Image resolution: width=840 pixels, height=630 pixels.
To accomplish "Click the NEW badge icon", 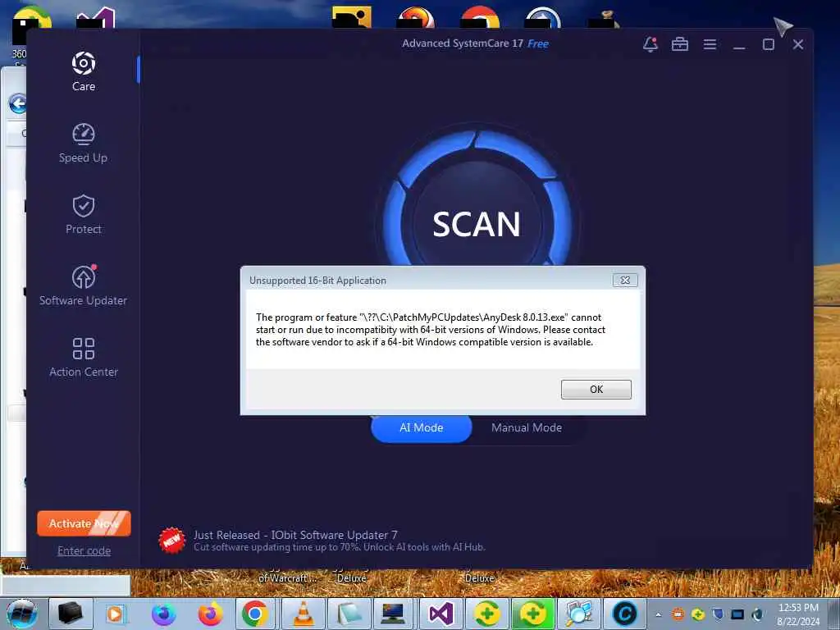I will tap(172, 540).
